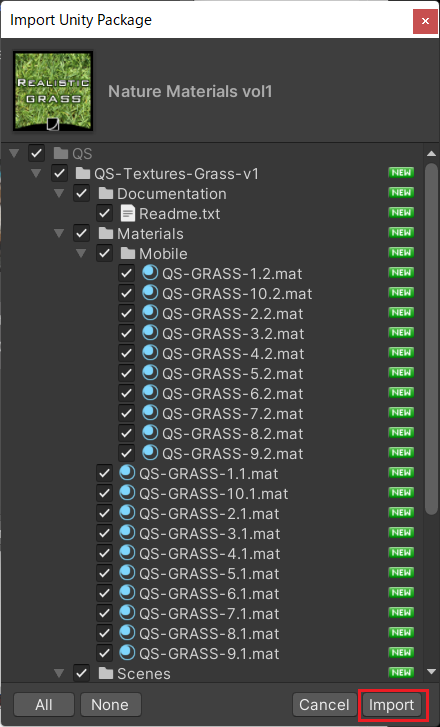The width and height of the screenshot is (440, 727).
Task: Collapse the Scenes folder triangle
Action: [x=59, y=673]
